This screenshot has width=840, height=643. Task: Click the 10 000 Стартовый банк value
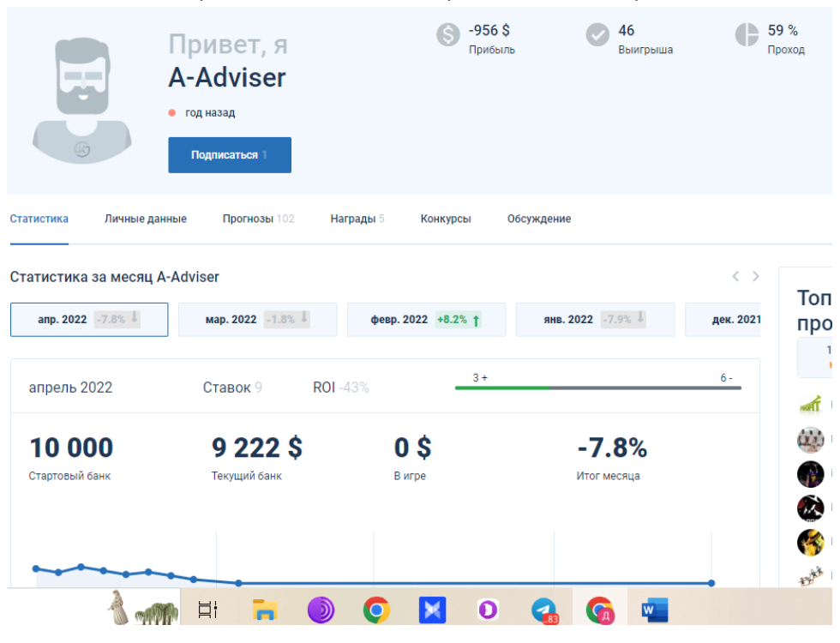[x=71, y=448]
